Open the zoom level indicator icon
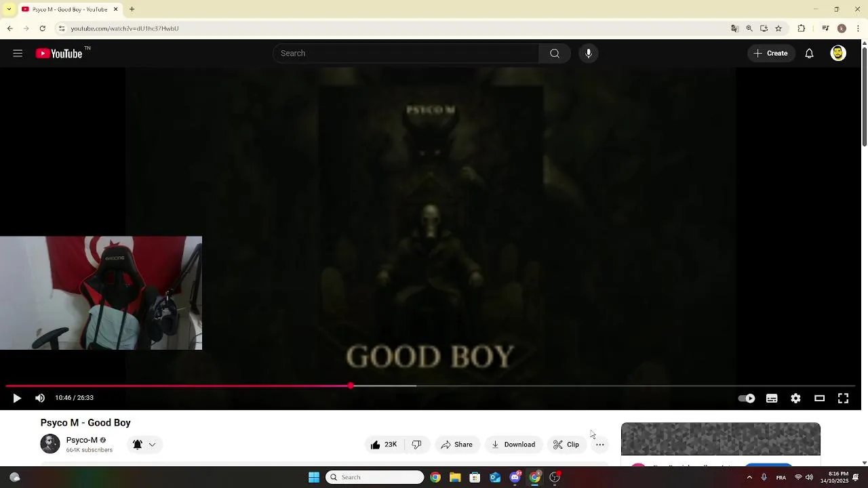Screen dimensions: 868x488 749,28
